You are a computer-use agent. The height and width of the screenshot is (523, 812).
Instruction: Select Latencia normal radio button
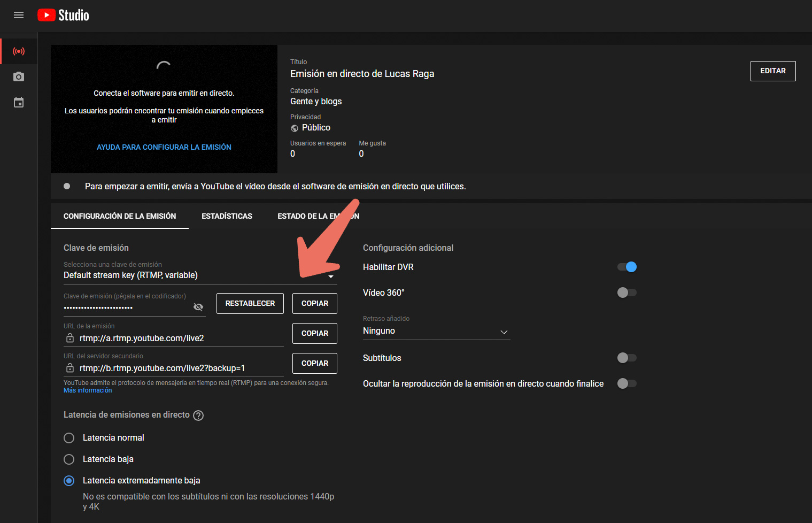coord(69,438)
